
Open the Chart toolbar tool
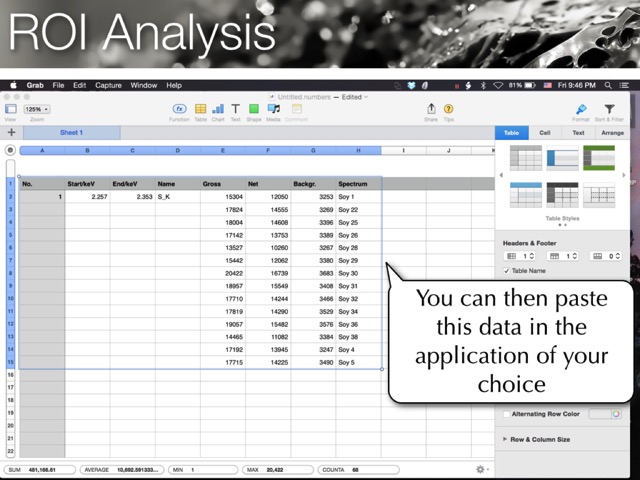217,109
